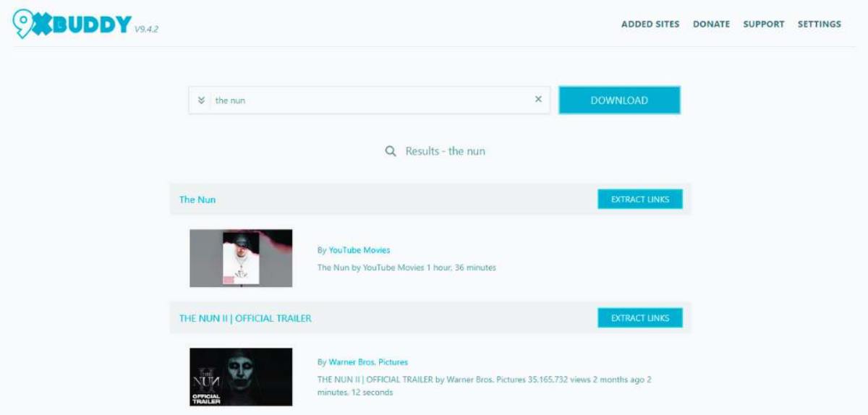Clear the search field with X icon

(538, 100)
